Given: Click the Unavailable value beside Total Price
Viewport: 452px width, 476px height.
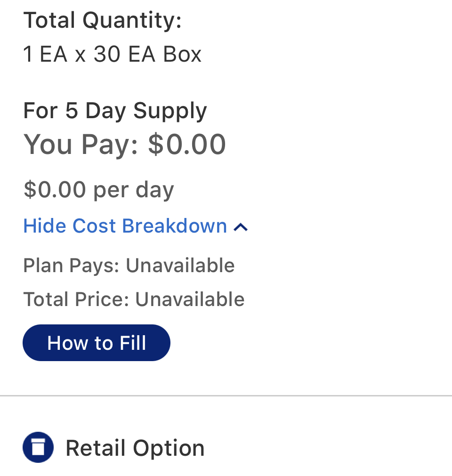Looking at the screenshot, I should click(x=190, y=299).
